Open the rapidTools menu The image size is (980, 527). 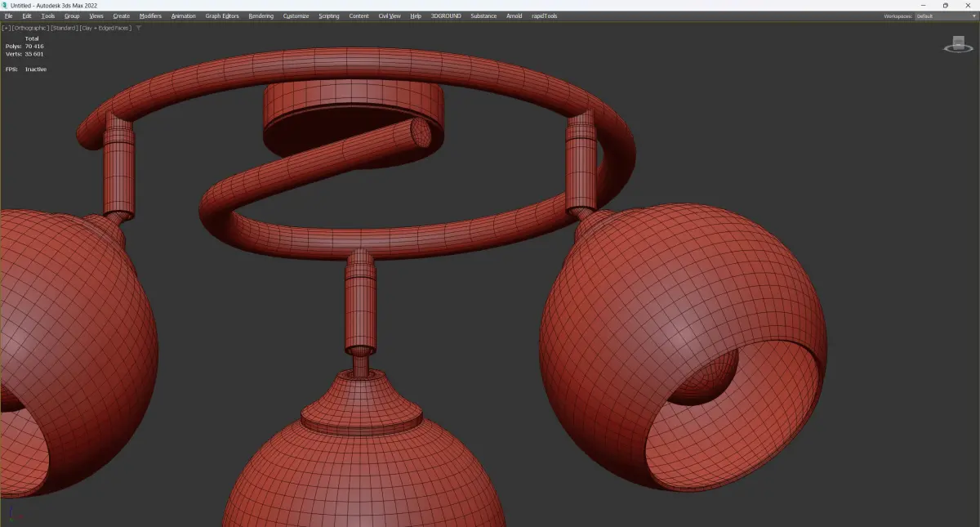tap(544, 16)
